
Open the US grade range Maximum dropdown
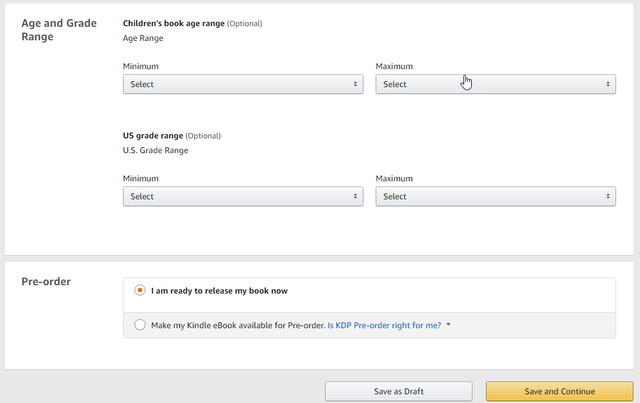496,196
